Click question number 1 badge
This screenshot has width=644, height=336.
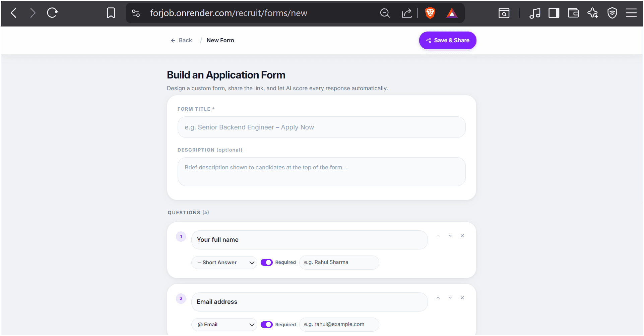point(181,236)
